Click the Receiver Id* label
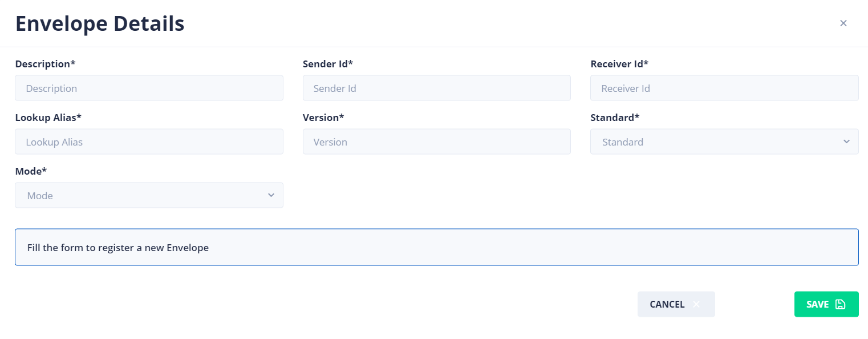This screenshot has width=868, height=339. (619, 64)
